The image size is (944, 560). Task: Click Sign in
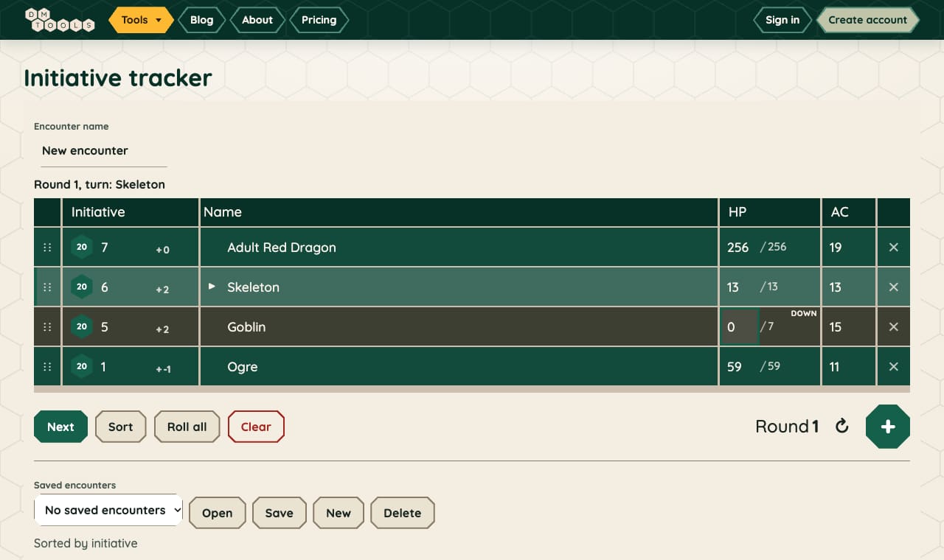tap(782, 20)
